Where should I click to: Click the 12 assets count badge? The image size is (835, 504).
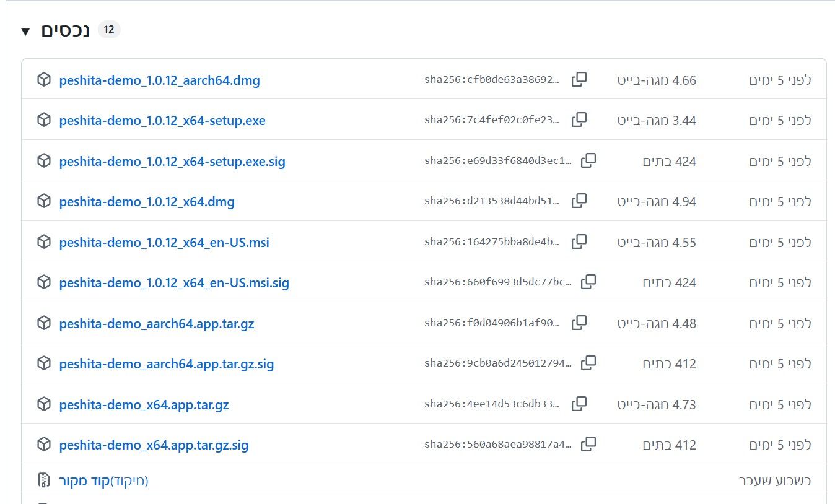pyautogui.click(x=109, y=30)
